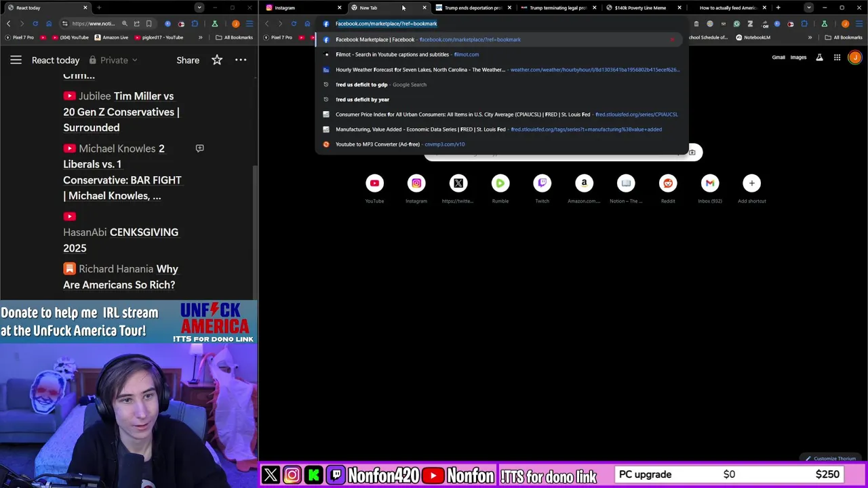The image size is (868, 488).
Task: Open the Notion page three-dots menu
Action: [241, 60]
